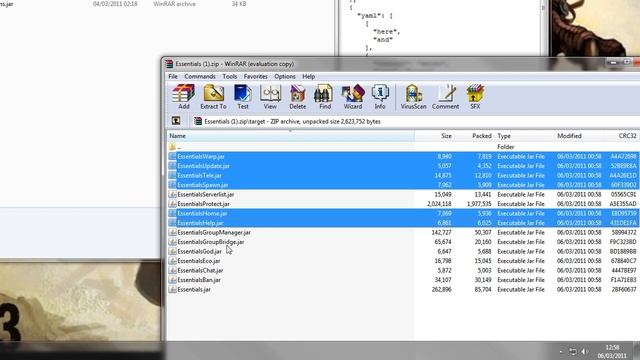Sort by the Size column header
640x360 pixels.
434,136
